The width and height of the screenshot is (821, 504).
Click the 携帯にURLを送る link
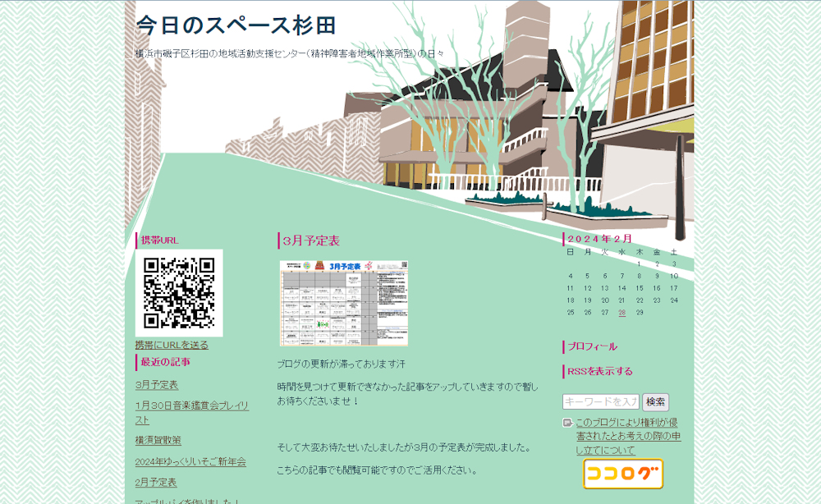pos(172,345)
